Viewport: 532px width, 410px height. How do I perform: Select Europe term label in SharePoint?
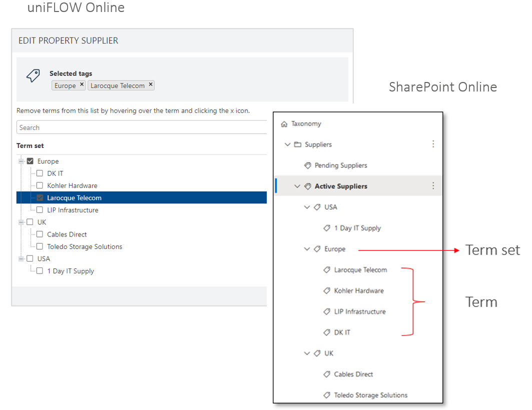[335, 249]
